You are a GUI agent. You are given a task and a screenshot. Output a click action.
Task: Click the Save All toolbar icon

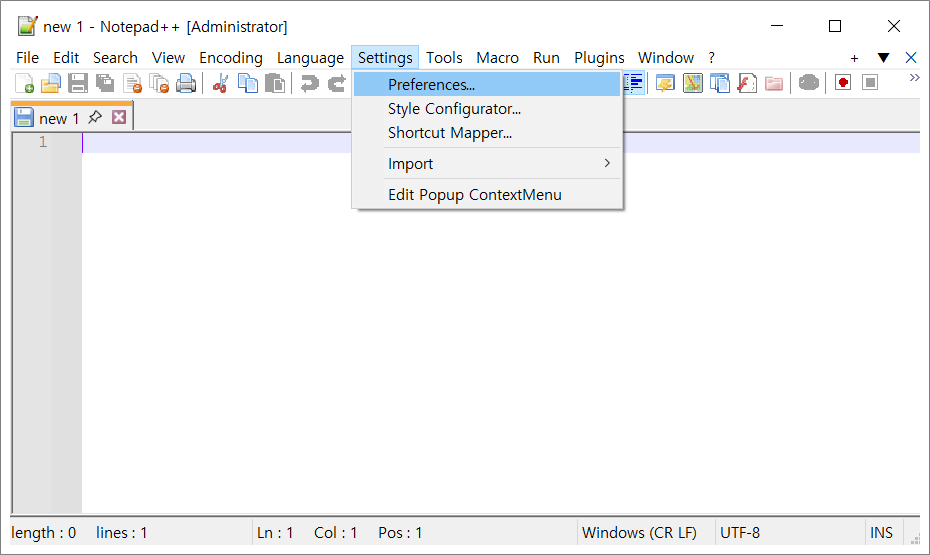click(x=105, y=84)
